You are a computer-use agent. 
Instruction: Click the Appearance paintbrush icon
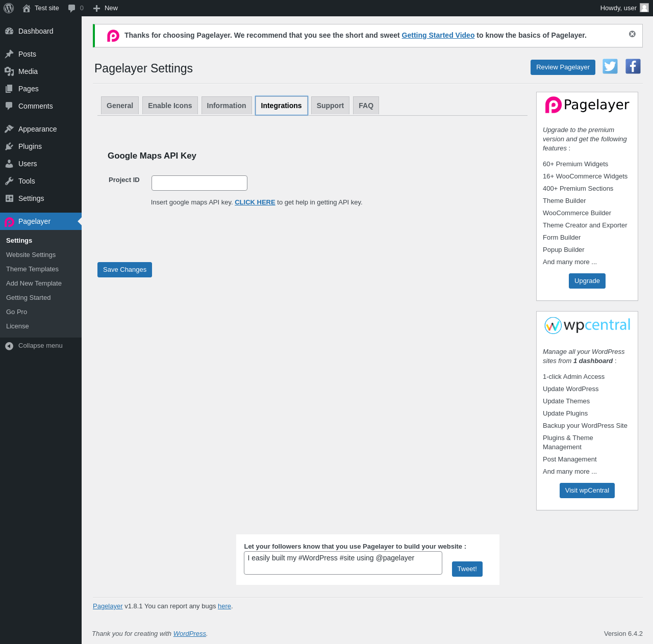point(9,129)
